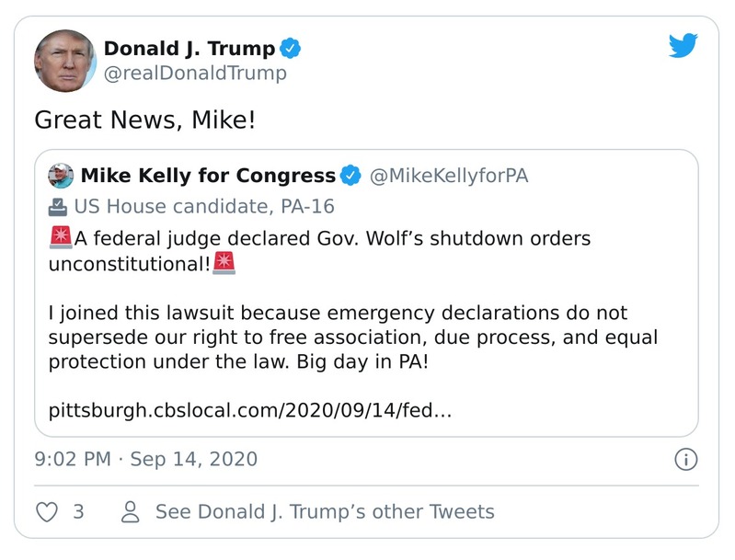Click the Twitter bird logo
Image resolution: width=735 pixels, height=560 pixels.
pyautogui.click(x=683, y=46)
